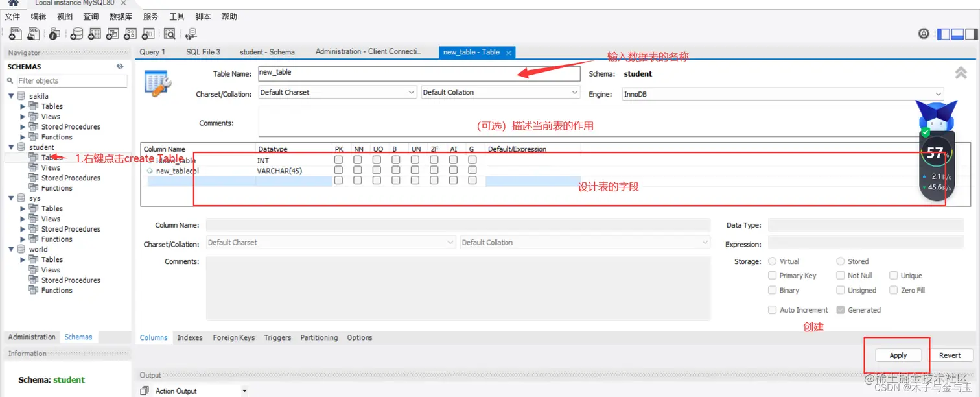Switch to the Query 1 tab
The height and width of the screenshot is (397, 980).
[152, 52]
